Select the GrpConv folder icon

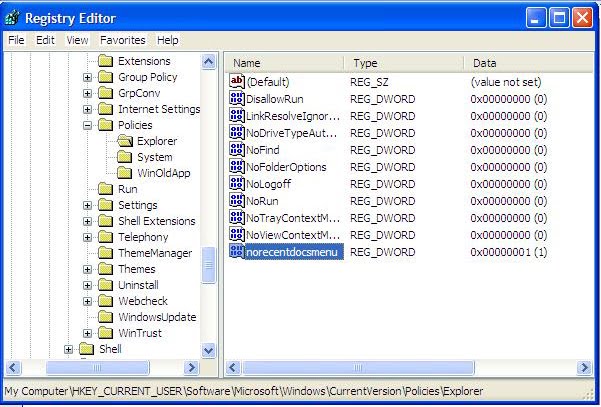tap(105, 93)
